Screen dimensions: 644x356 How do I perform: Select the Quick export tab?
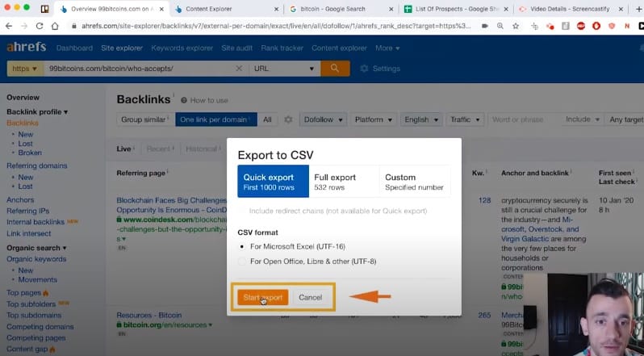point(273,182)
